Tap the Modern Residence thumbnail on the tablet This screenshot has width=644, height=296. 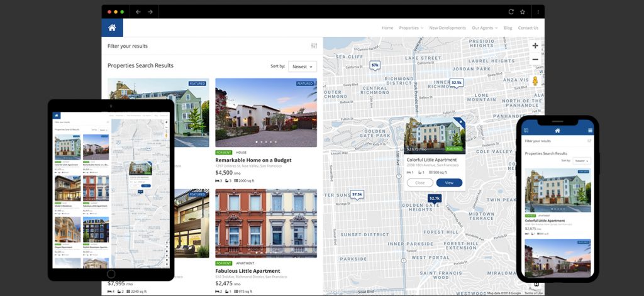pos(68,188)
